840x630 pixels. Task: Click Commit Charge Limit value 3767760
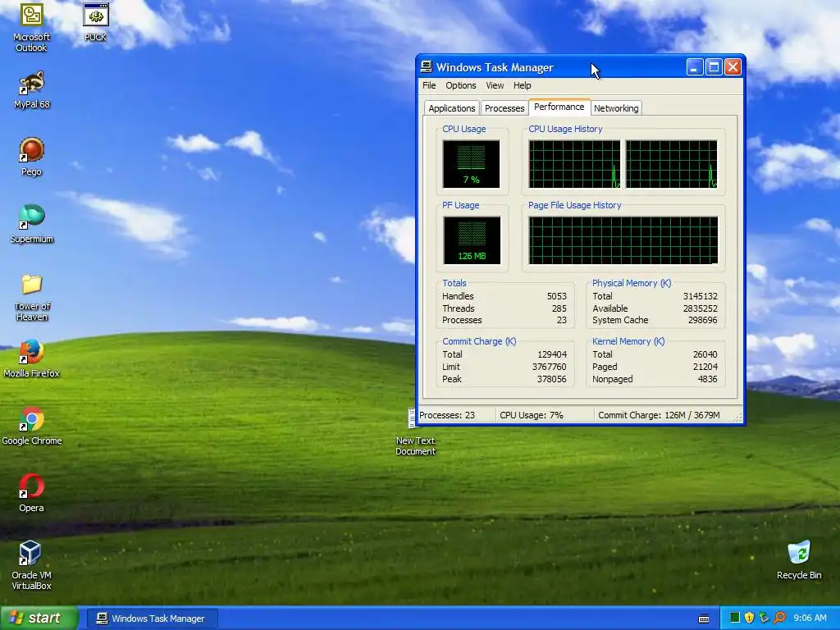pos(549,367)
